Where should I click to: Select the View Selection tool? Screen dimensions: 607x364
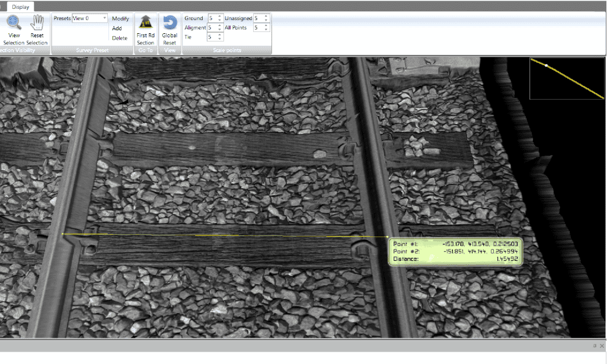13,27
